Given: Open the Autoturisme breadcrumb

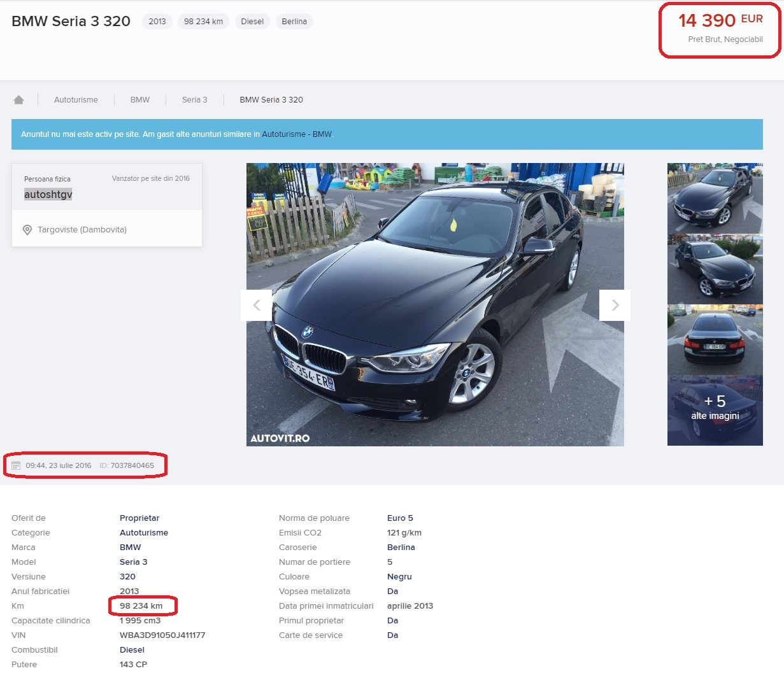Looking at the screenshot, I should (76, 100).
